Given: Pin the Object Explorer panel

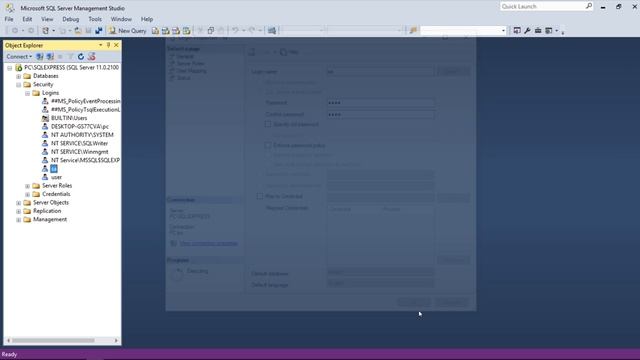Looking at the screenshot, I should [x=109, y=45].
